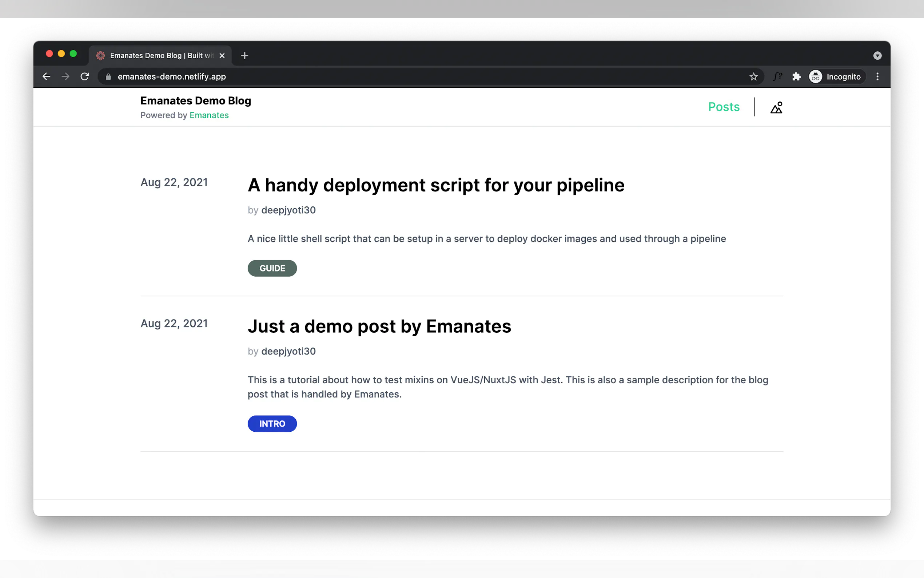Reload the page with refresh icon
Viewport: 924px width, 578px height.
(x=85, y=76)
